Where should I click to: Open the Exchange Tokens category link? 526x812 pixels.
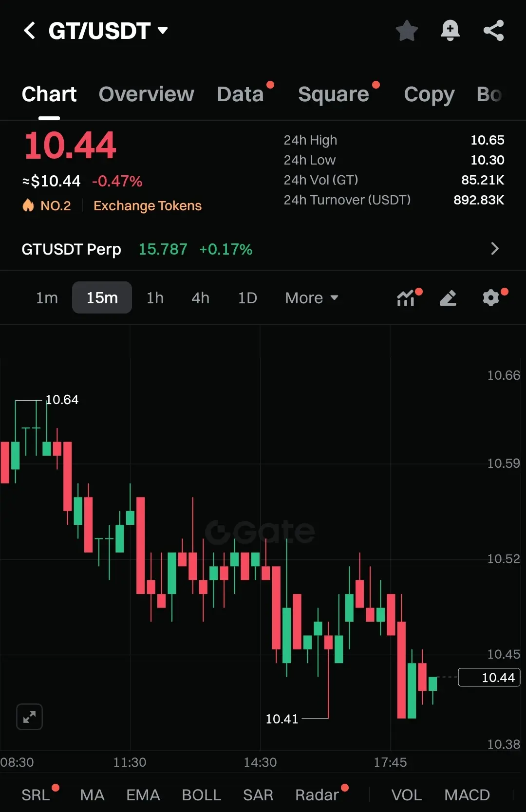147,206
